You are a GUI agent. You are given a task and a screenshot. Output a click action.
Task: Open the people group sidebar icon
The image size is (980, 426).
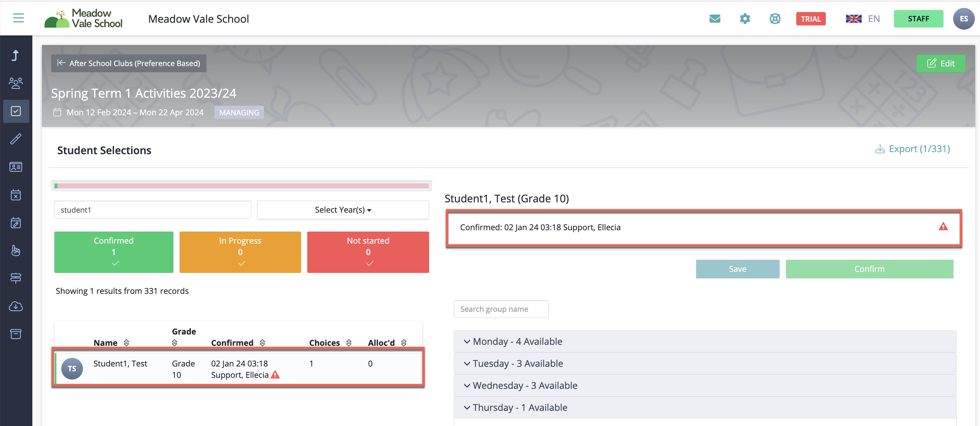tap(15, 83)
